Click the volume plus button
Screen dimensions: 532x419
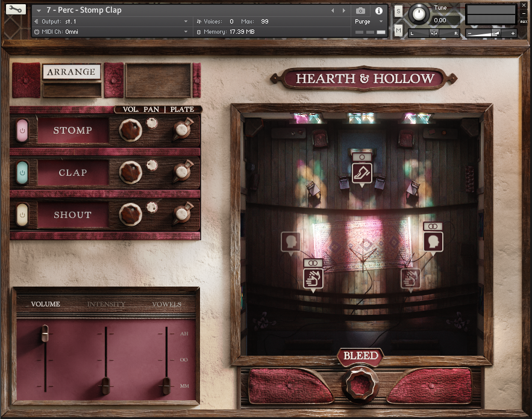(513, 33)
